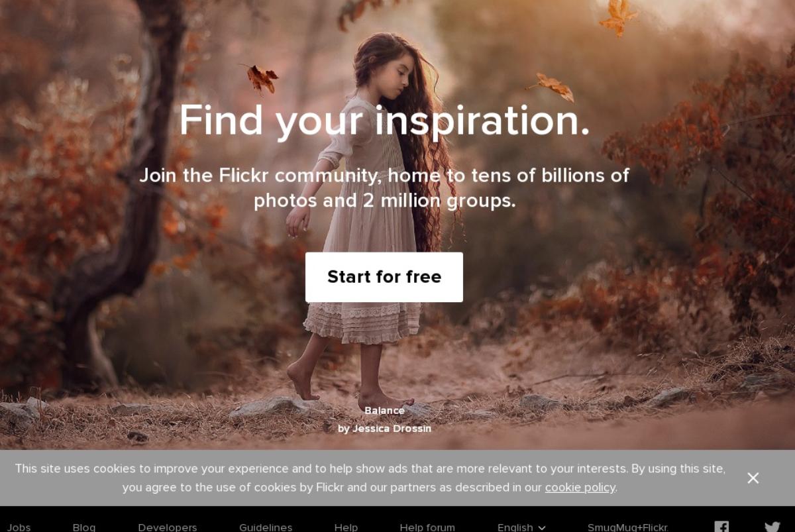
Task: Open Flickr's Facebook page icon
Action: point(721,527)
